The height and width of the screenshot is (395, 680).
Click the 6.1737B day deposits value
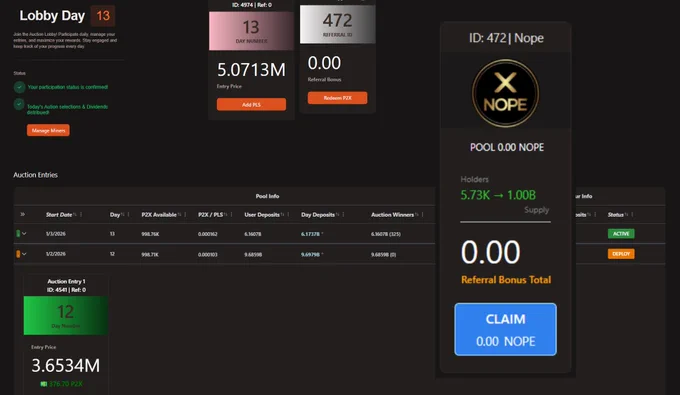pos(310,234)
